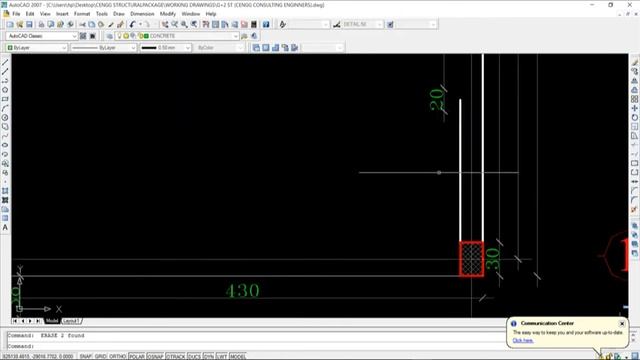Select the Rotate tool in Modify toolbar
This screenshot has width=640, height=360.
click(635, 118)
